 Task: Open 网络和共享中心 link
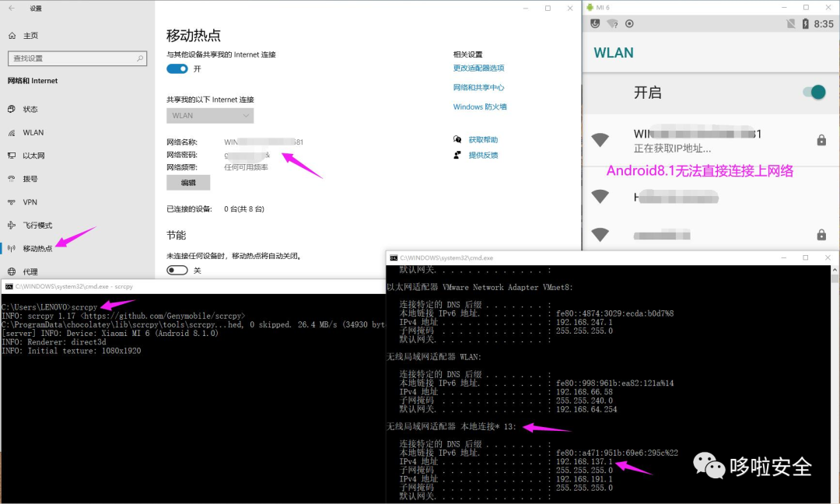pos(478,87)
